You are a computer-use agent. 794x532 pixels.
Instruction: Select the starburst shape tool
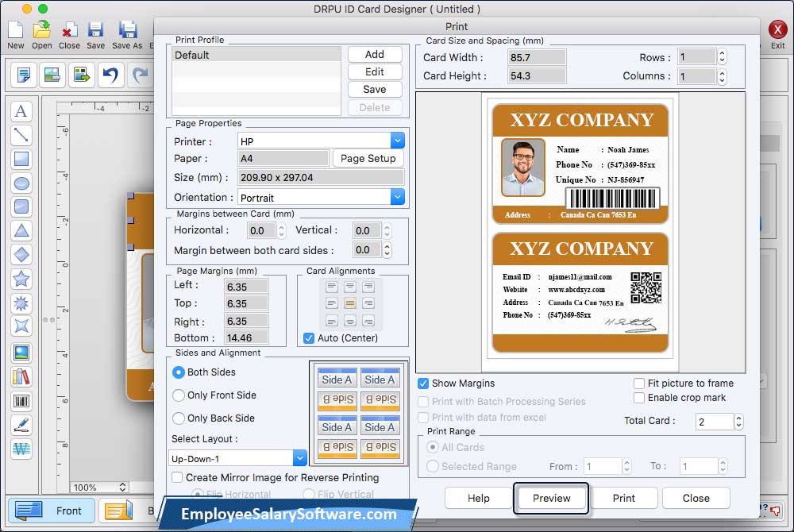point(21,303)
